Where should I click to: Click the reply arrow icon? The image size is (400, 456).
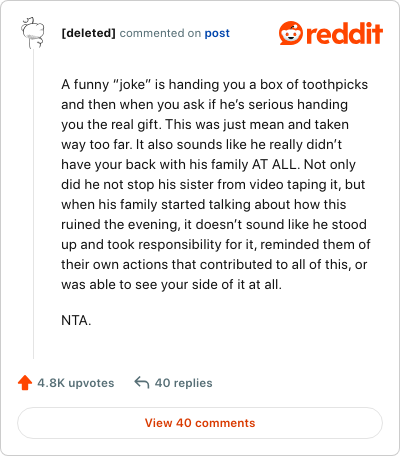[142, 382]
